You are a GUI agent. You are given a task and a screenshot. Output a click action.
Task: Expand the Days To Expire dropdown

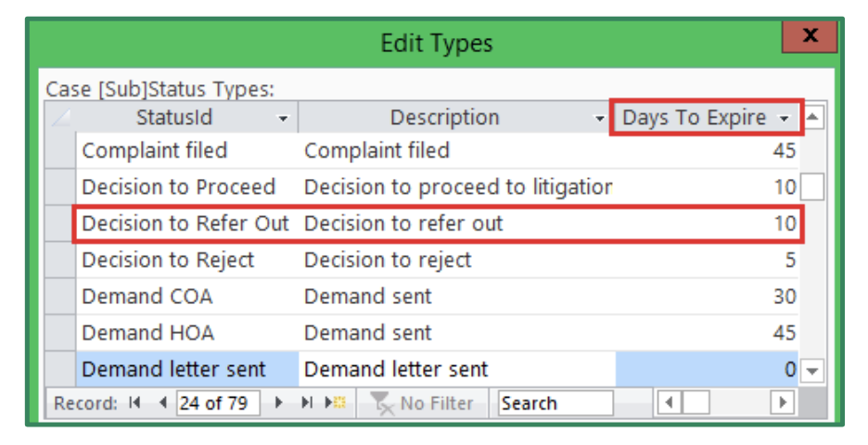coord(784,118)
